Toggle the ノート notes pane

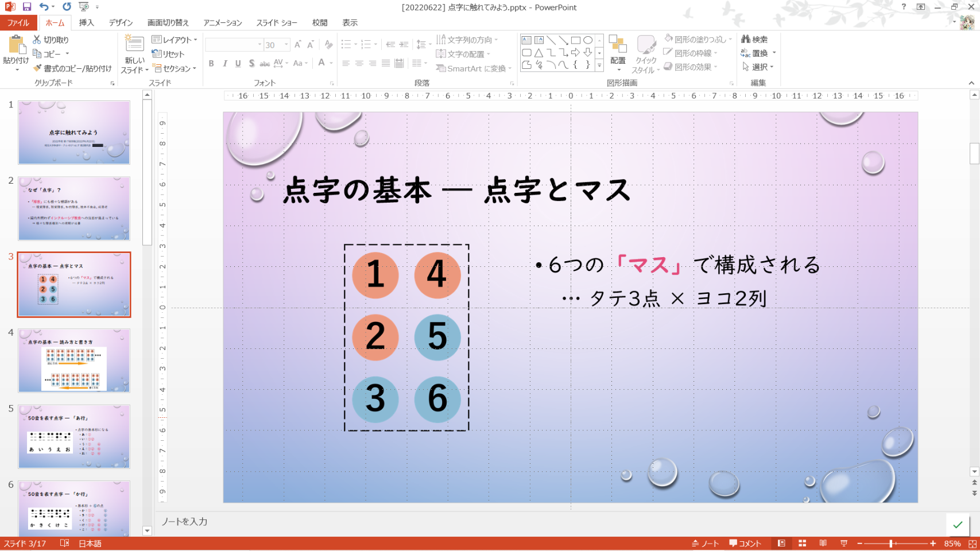pos(705,543)
